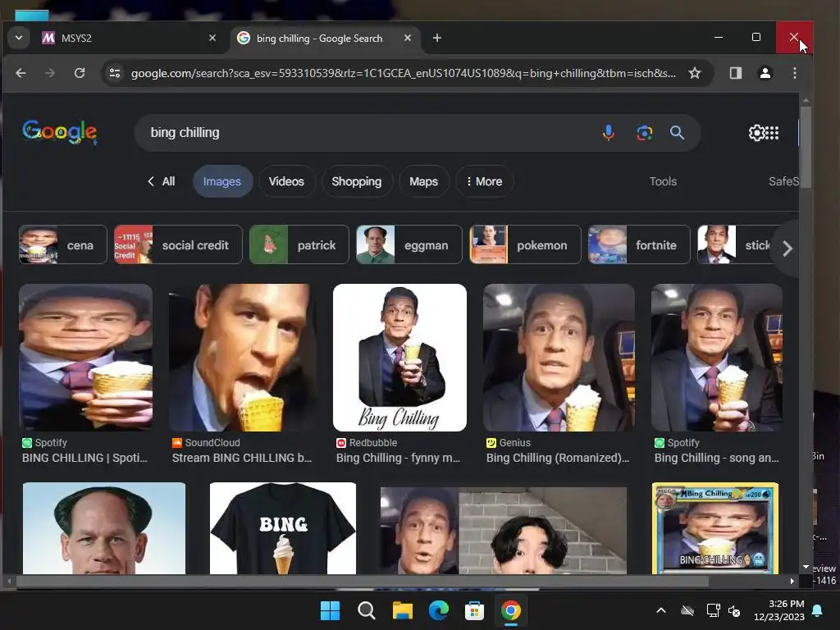Viewport: 840px width, 630px height.
Task: Filter images by cena chip
Action: click(x=62, y=244)
